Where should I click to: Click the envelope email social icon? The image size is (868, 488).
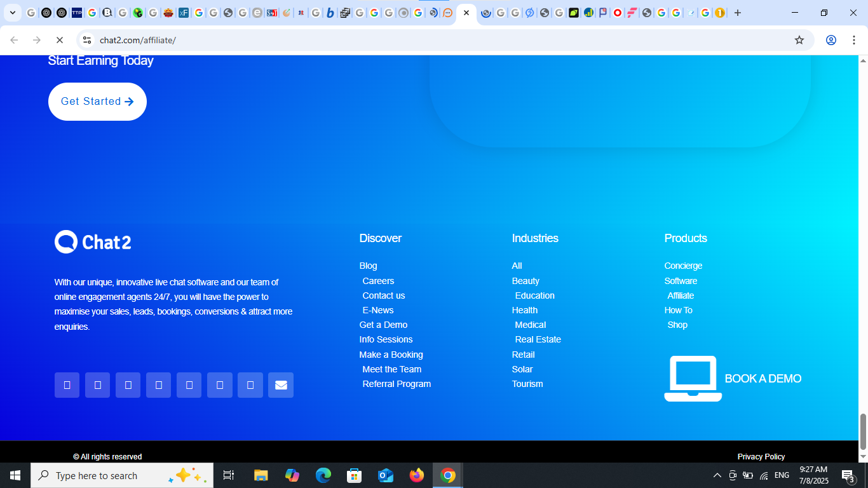281,385
